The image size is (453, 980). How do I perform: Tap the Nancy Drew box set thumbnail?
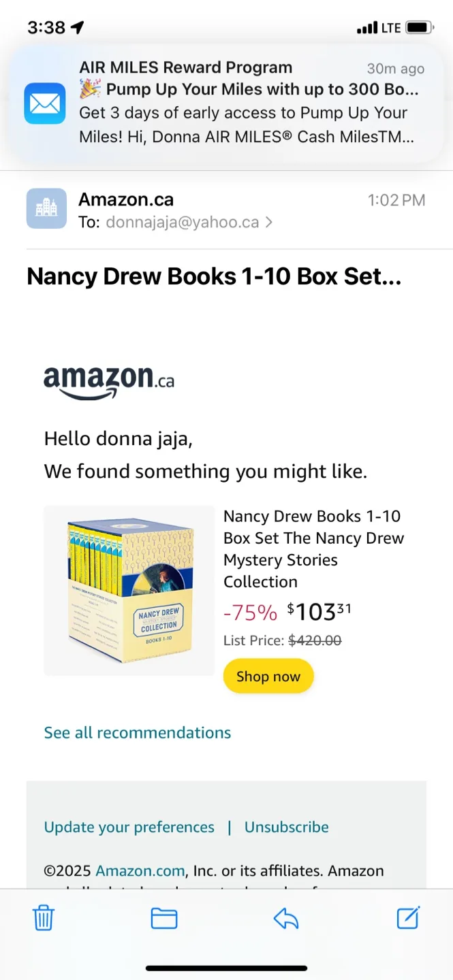coord(129,591)
